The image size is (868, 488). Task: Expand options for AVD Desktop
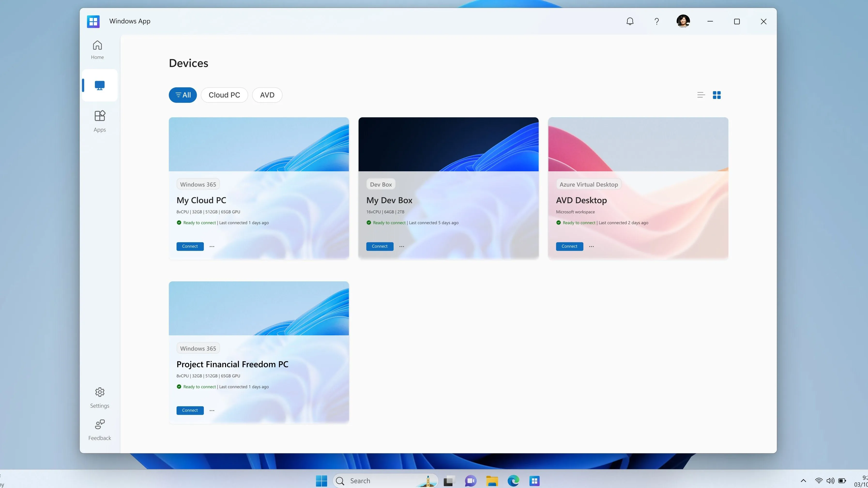coord(591,246)
